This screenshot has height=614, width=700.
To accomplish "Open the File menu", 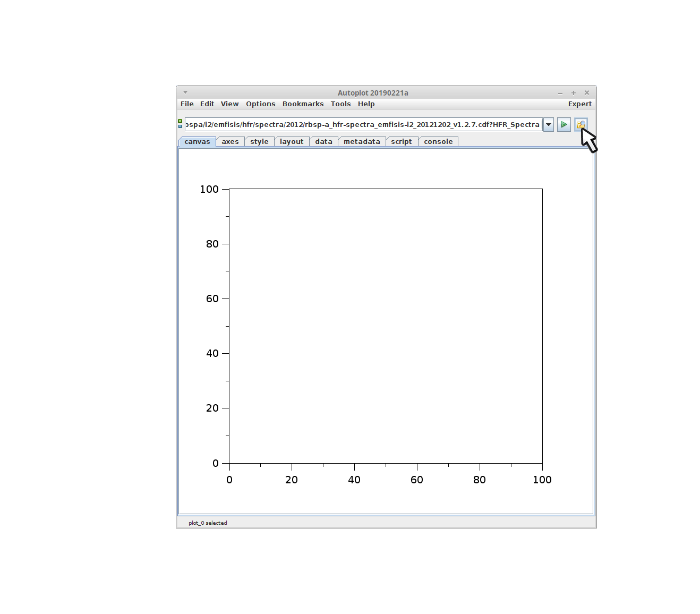I will click(187, 104).
